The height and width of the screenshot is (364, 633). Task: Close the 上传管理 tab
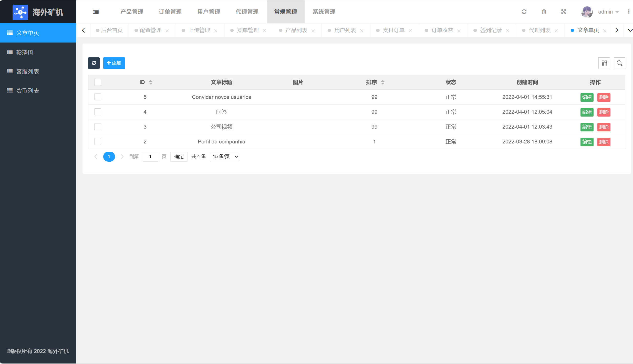216,31
